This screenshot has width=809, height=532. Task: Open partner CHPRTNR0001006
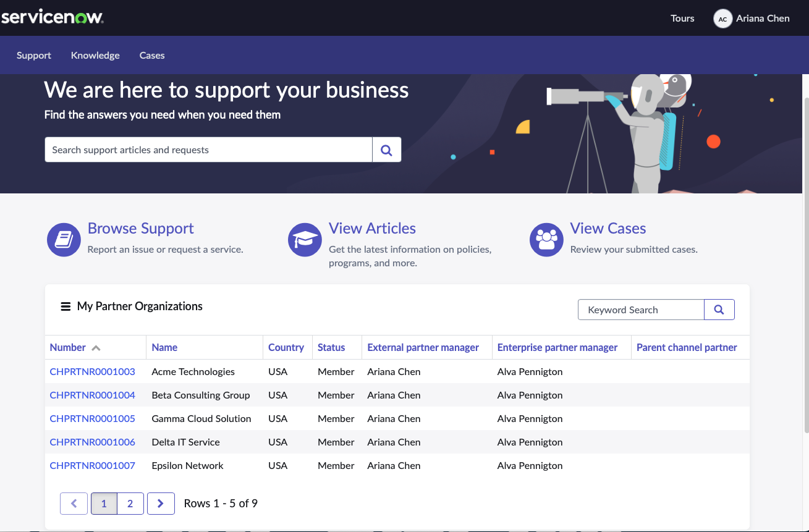[x=93, y=442]
